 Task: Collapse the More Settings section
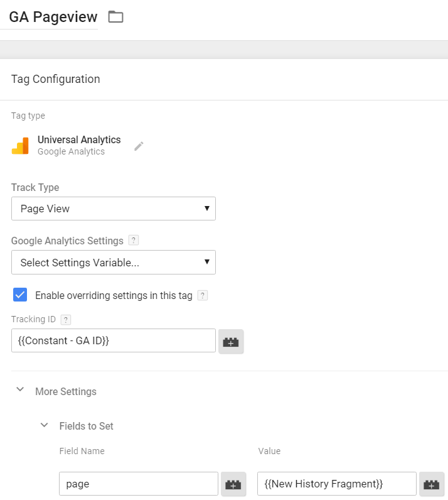point(21,390)
